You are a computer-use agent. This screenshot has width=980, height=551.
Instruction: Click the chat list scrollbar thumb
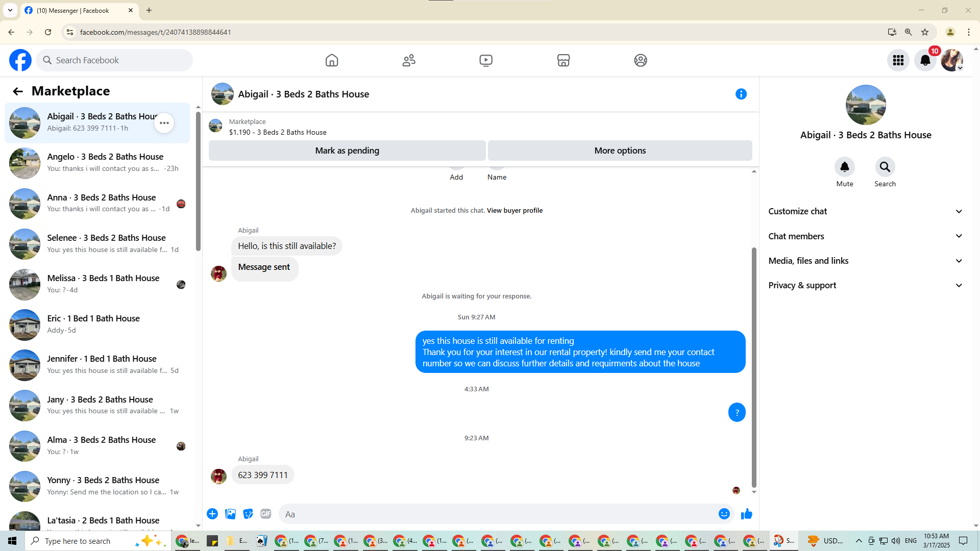(198, 181)
